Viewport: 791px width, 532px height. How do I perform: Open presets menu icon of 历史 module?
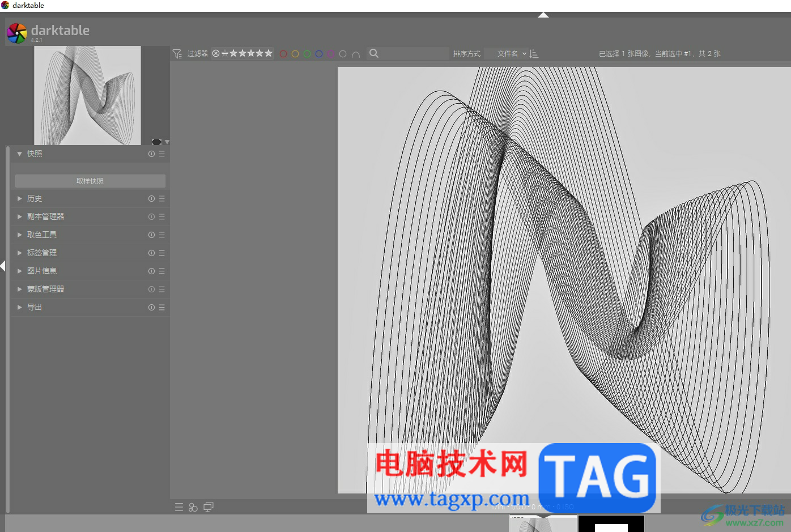(x=161, y=198)
